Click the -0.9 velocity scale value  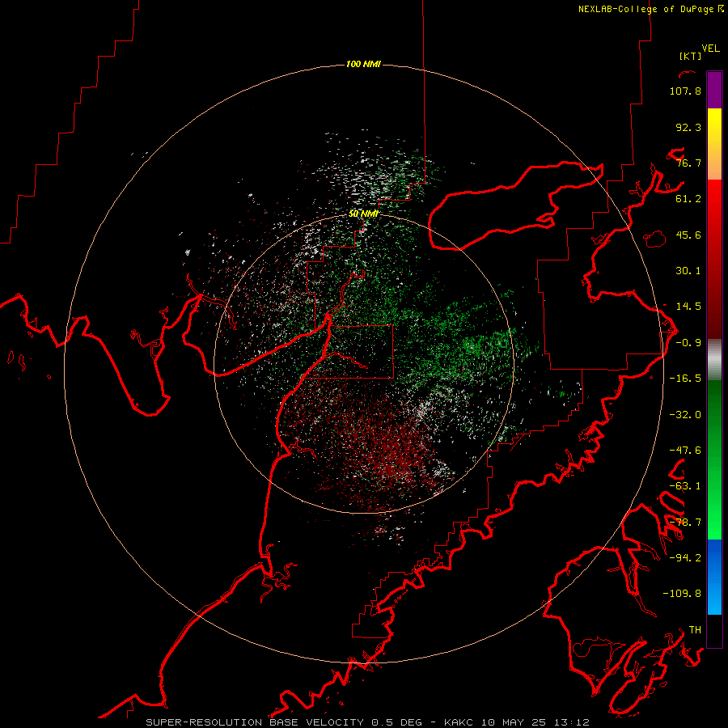tap(688, 343)
